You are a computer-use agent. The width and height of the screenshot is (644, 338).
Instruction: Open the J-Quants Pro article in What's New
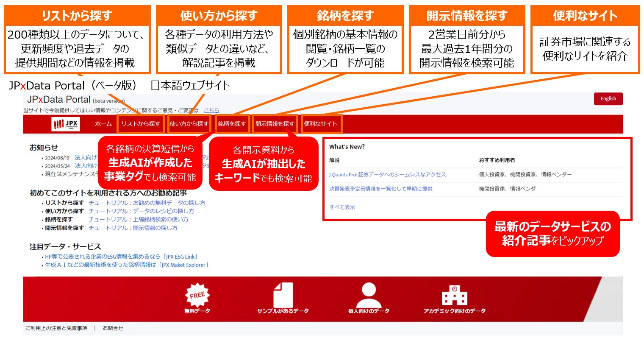click(x=387, y=175)
